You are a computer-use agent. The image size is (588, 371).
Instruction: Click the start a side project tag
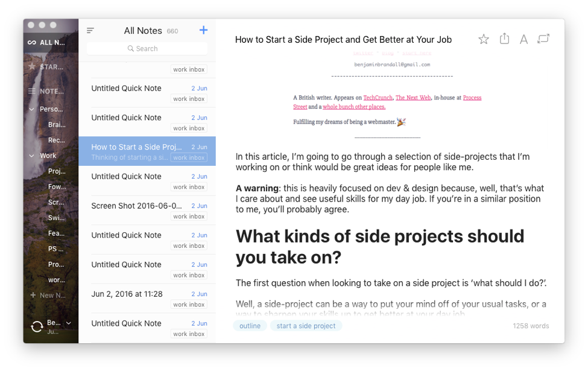click(x=306, y=326)
